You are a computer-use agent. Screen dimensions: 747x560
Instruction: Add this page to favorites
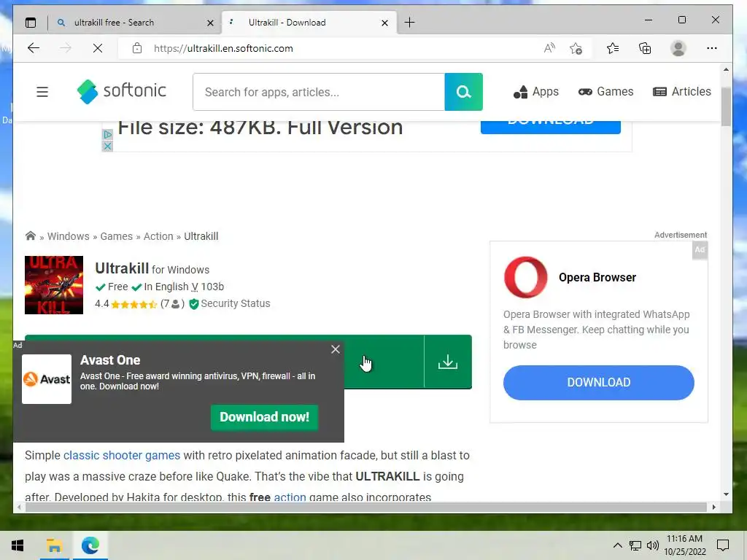(576, 48)
